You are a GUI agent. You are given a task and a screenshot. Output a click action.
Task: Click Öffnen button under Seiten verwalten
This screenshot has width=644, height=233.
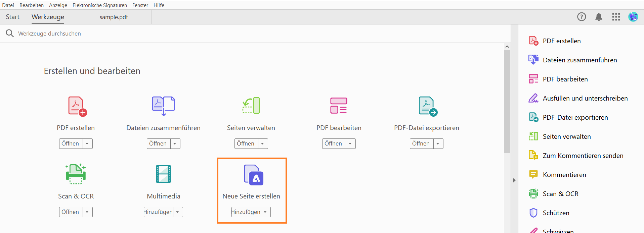tap(246, 143)
